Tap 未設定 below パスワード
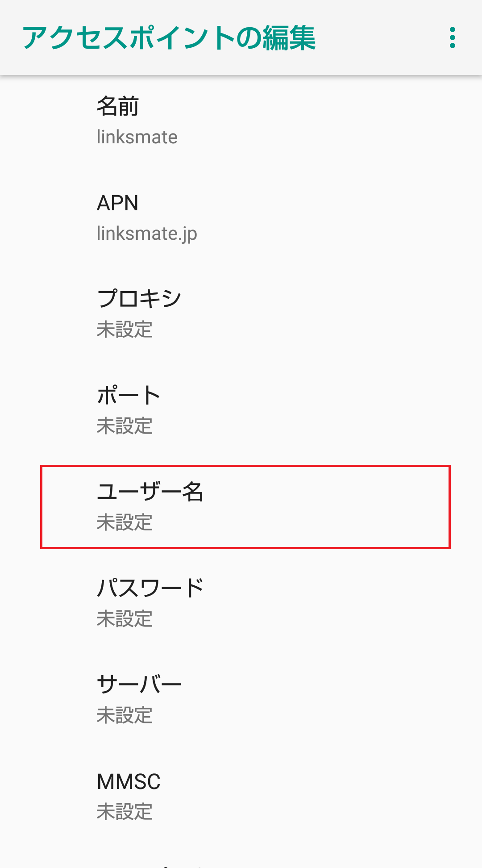 125,619
